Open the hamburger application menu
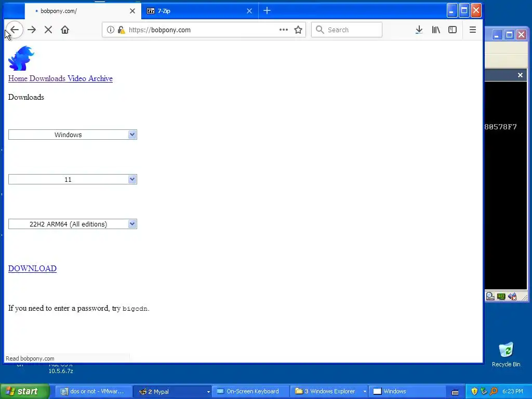 [x=473, y=30]
